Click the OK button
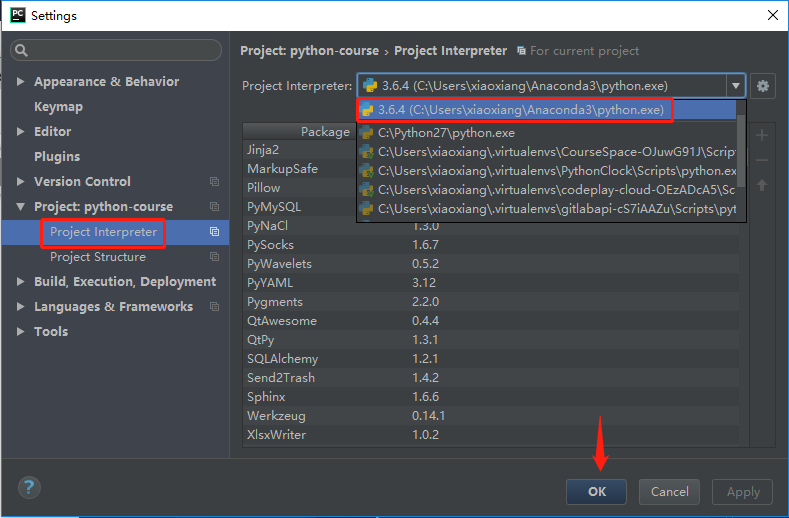 (596, 492)
